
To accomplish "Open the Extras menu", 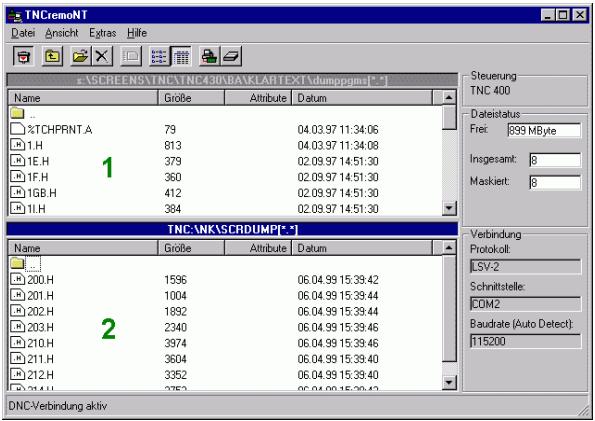I will [x=102, y=33].
